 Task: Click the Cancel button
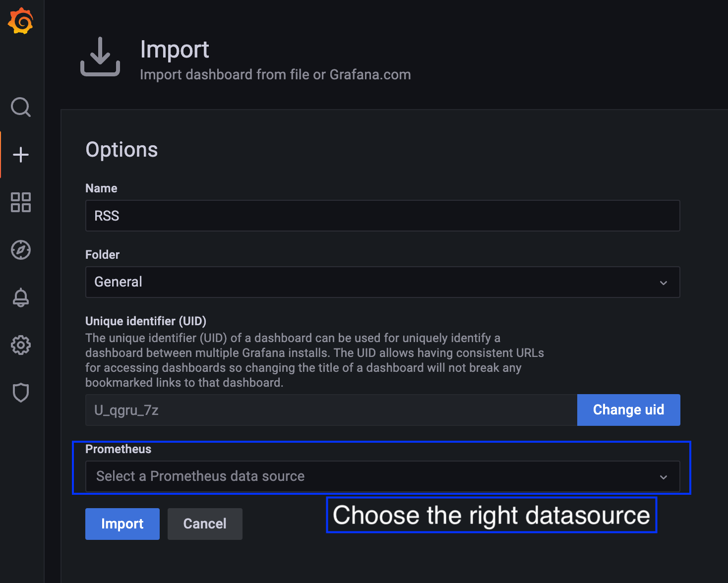[x=205, y=524]
